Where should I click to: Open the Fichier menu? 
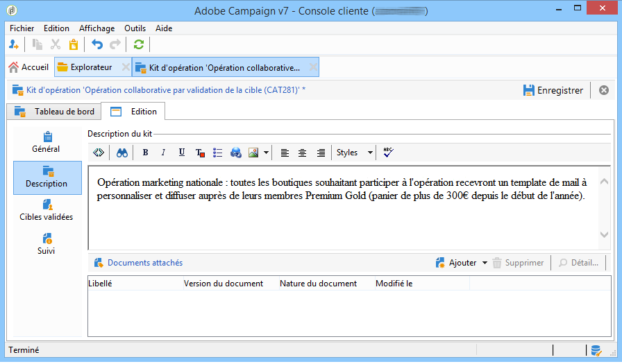click(22, 28)
